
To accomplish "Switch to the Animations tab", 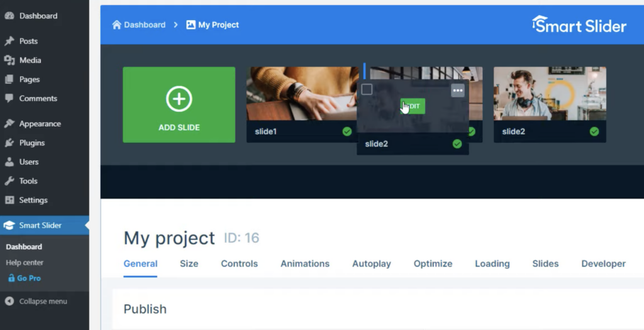I will tap(304, 263).
